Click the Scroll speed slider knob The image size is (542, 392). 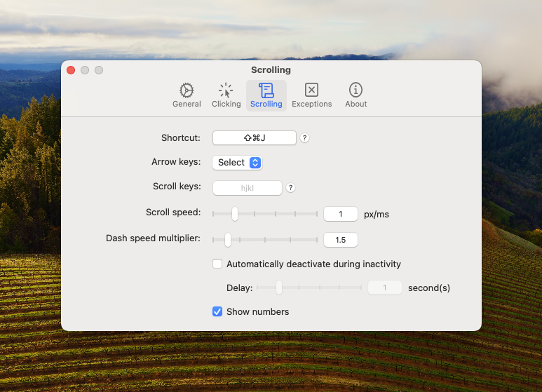[x=235, y=214]
